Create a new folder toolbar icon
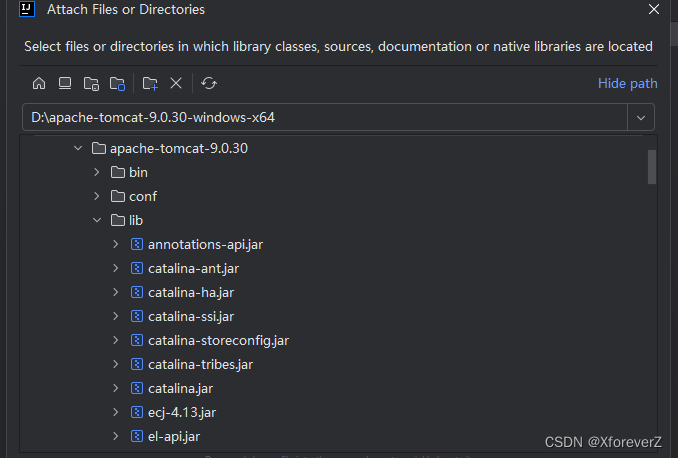The height and width of the screenshot is (458, 678). coord(150,83)
